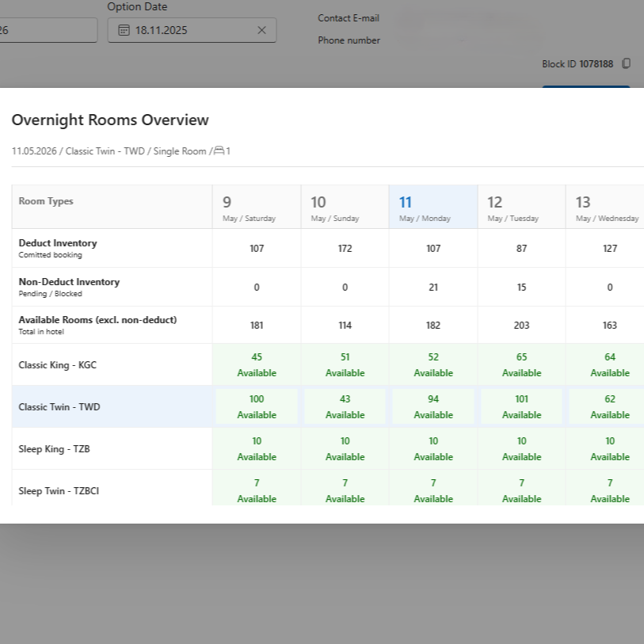Click Available Rooms value 114
The image size is (644, 644).
coord(345,326)
